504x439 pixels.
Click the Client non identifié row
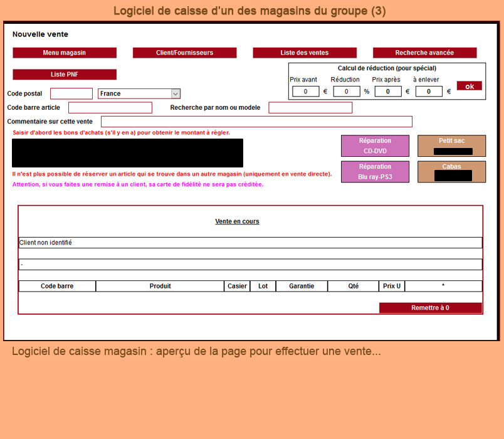pyautogui.click(x=250, y=243)
